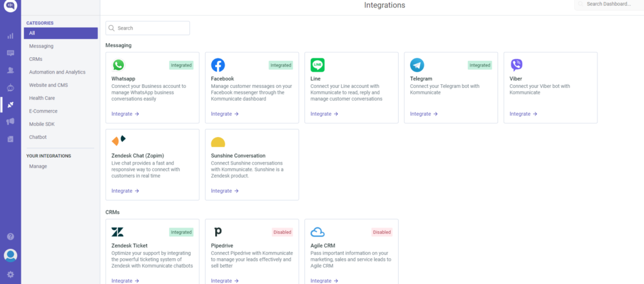Click Integrate link on Telegram card
Screen dimensions: 644x284
(424, 114)
